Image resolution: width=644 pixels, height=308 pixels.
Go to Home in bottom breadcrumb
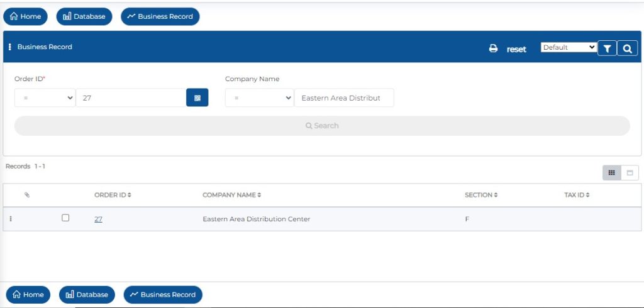coord(28,294)
